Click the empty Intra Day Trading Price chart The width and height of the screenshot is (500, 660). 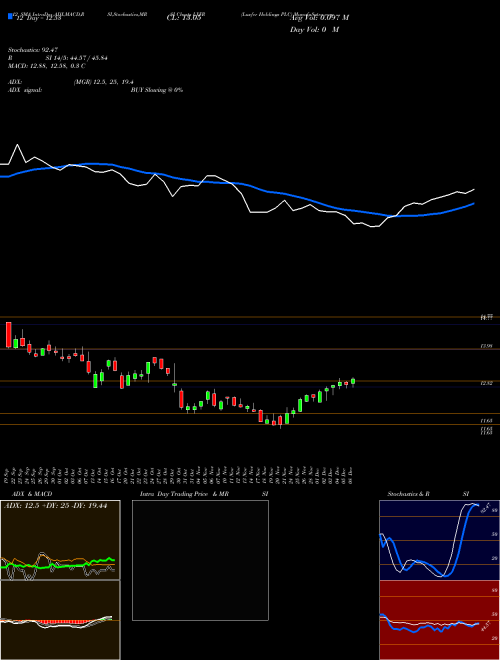pos(200,560)
